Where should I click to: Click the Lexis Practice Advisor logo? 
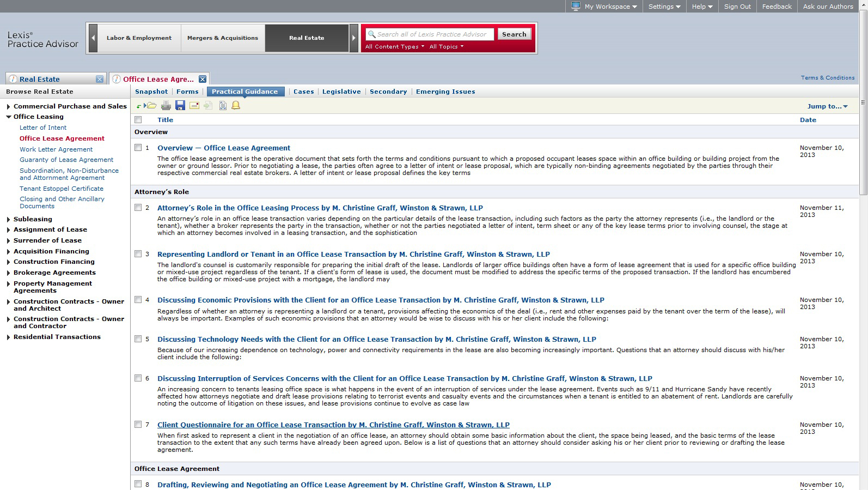(43, 39)
